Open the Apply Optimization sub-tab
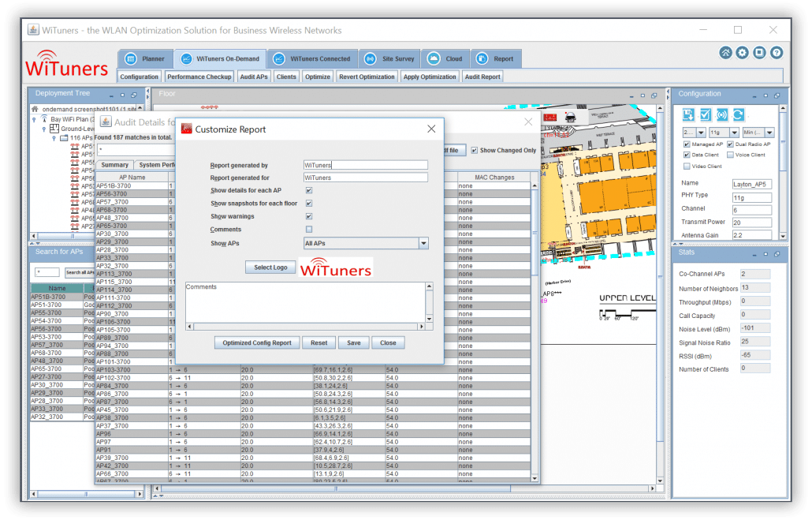 430,77
